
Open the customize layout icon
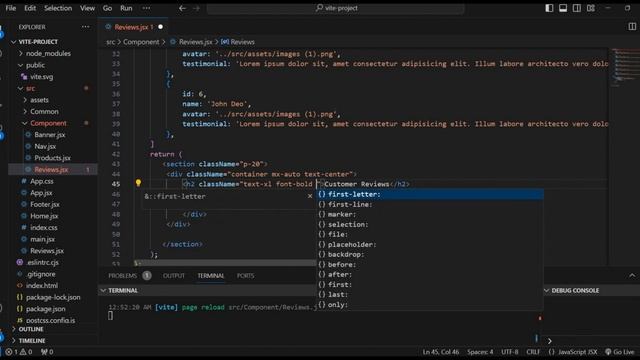pyautogui.click(x=591, y=8)
